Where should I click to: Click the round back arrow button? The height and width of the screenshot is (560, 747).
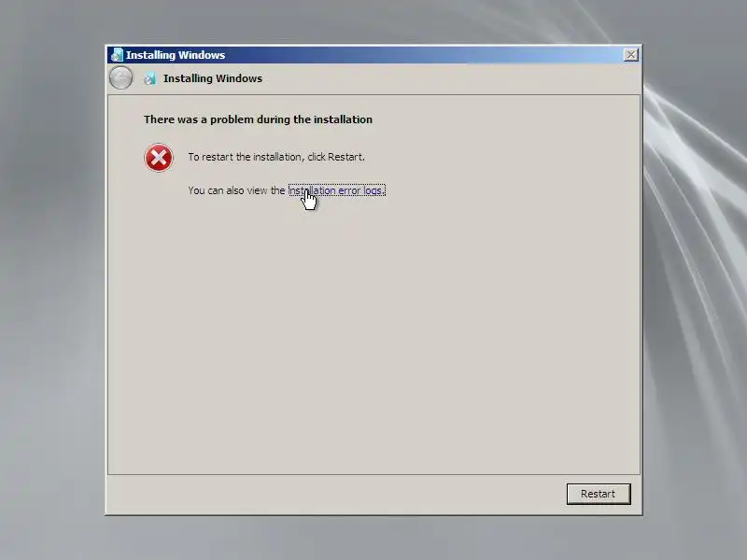coord(121,77)
